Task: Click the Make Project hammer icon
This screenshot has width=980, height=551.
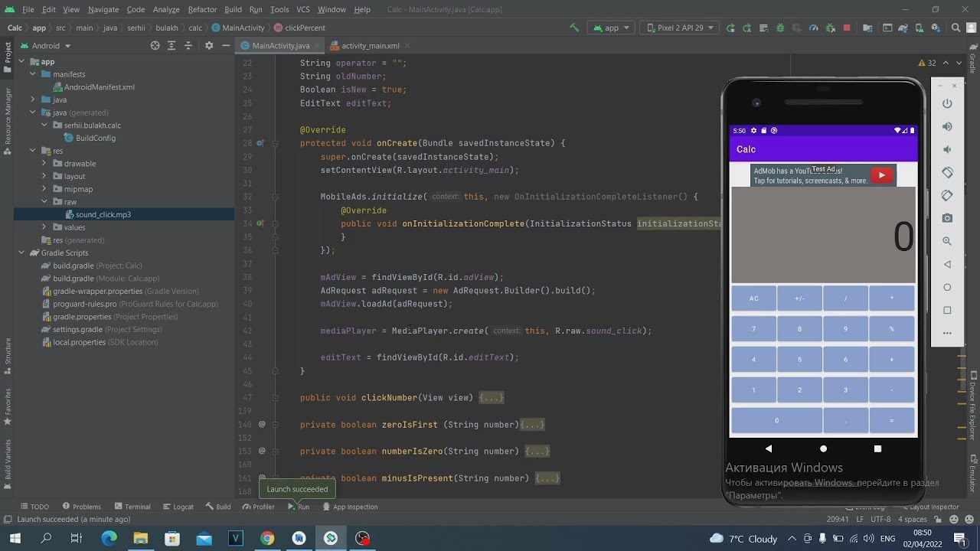Action: 574,28
